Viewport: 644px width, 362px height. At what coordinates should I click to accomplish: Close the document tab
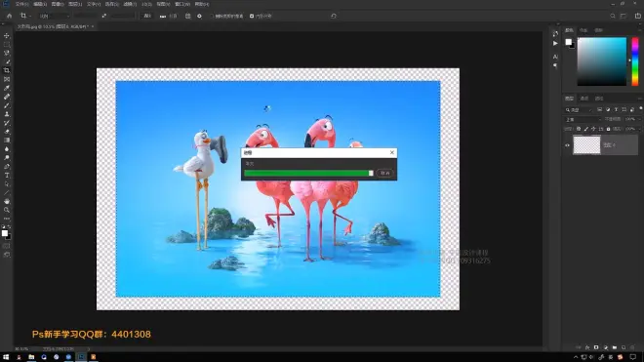(x=93, y=26)
